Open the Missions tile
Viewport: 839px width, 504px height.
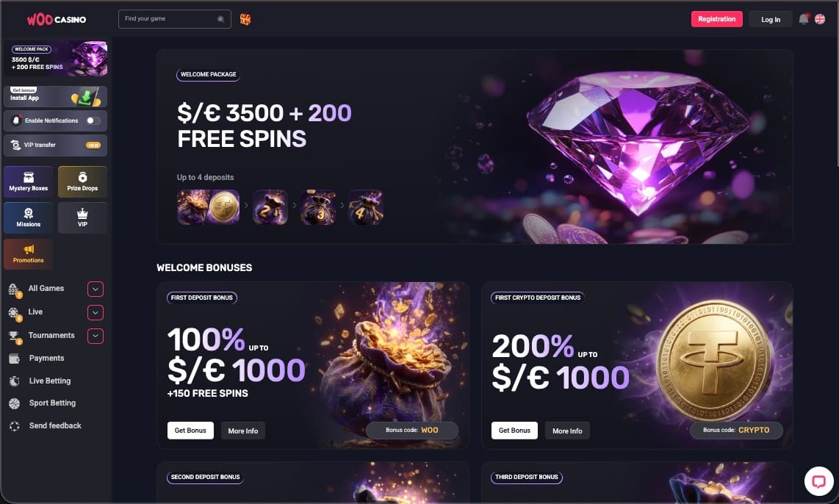(x=29, y=217)
